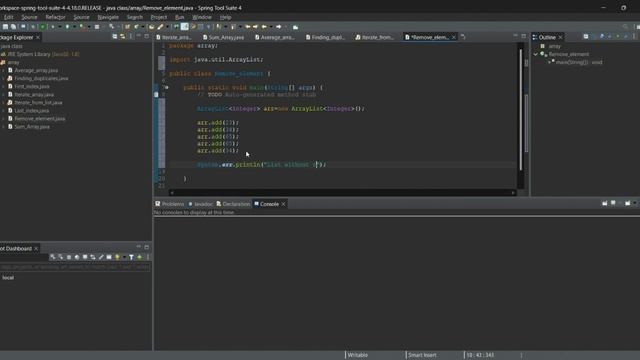The width and height of the screenshot is (640, 360).
Task: Collapse Remove_element node in Outline
Action: click(x=536, y=54)
